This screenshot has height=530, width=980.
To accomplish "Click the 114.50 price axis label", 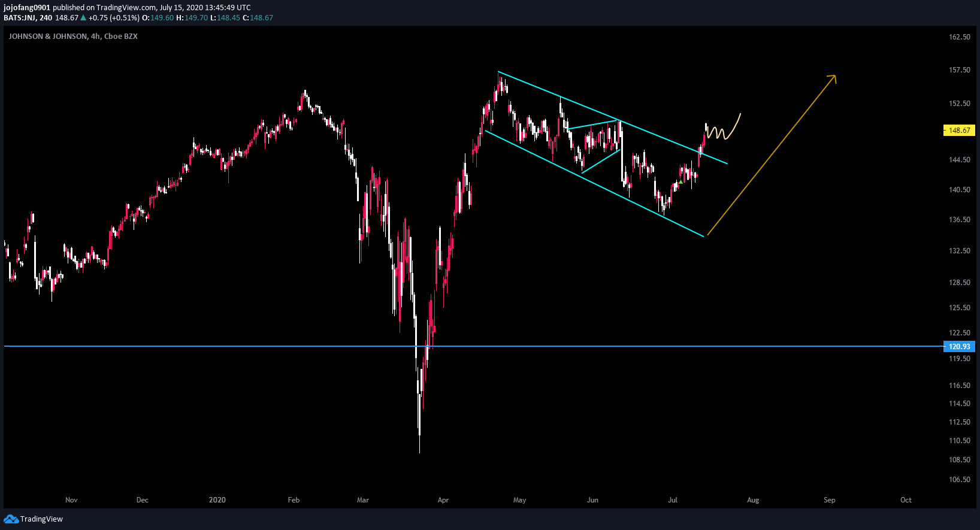I will [x=960, y=404].
